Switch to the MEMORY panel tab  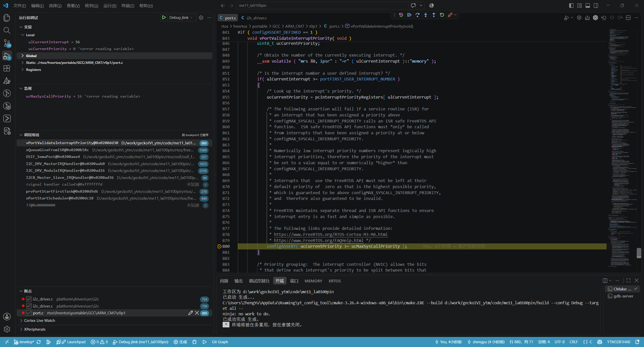pyautogui.click(x=313, y=281)
